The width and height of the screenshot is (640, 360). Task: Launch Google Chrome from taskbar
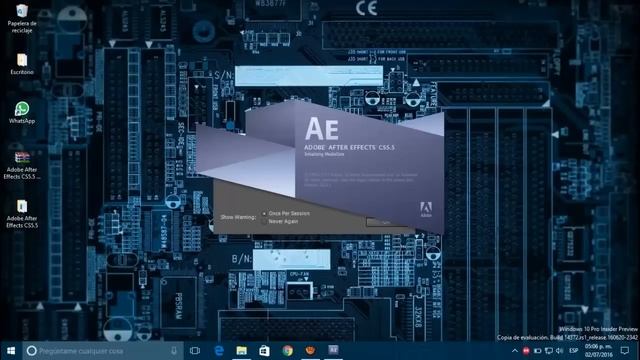tap(287, 351)
